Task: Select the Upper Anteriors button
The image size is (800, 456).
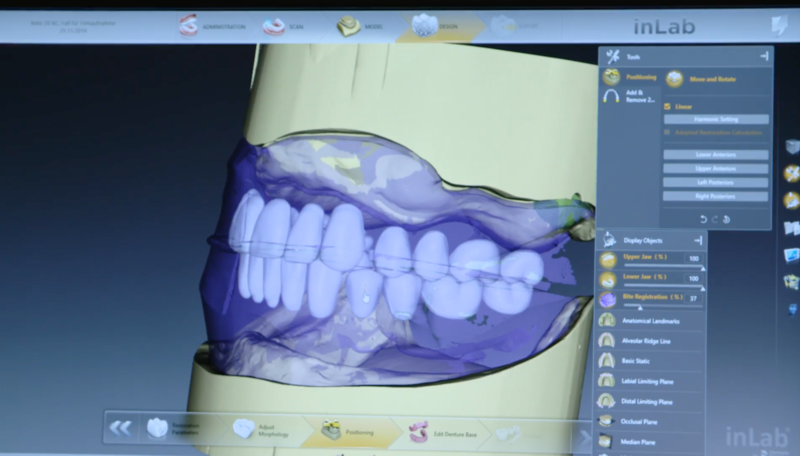Action: coord(716,168)
